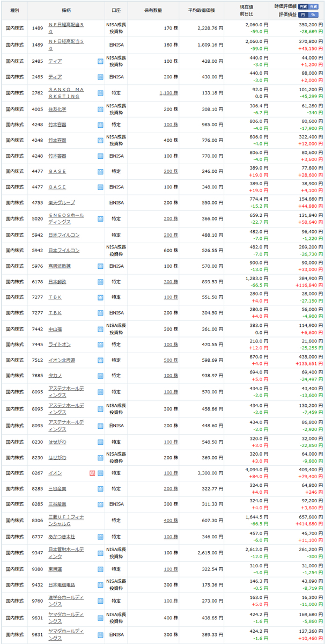Open the calendar icon beside 東海運
This screenshot has width=325, height=644.
(x=100, y=569)
